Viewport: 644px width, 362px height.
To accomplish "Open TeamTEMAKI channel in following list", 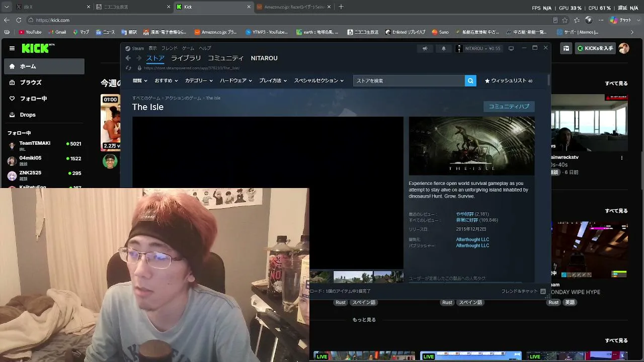I will [44, 145].
